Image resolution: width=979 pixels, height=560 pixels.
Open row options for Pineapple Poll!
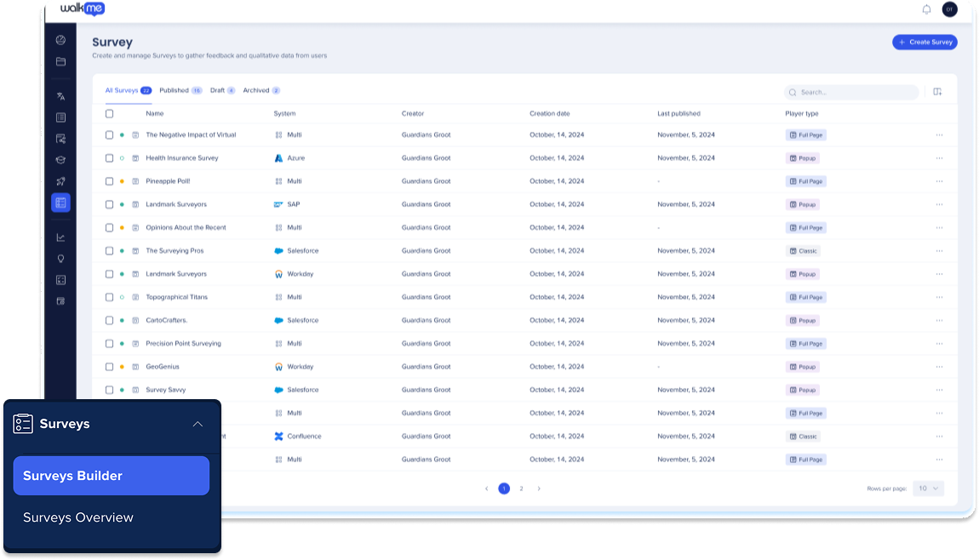tap(939, 181)
